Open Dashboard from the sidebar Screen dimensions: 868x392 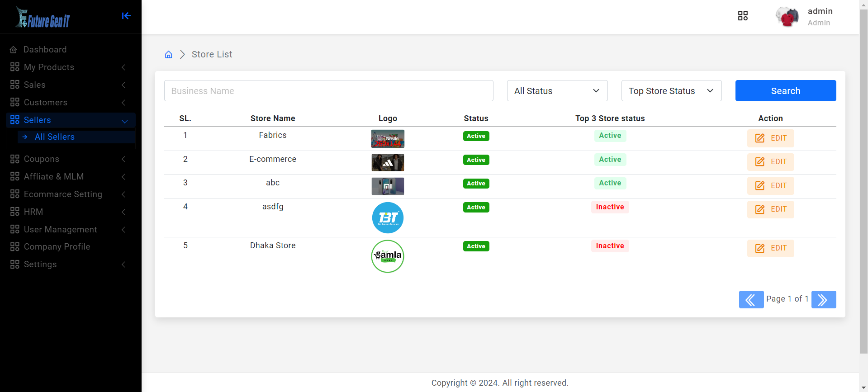click(x=45, y=50)
